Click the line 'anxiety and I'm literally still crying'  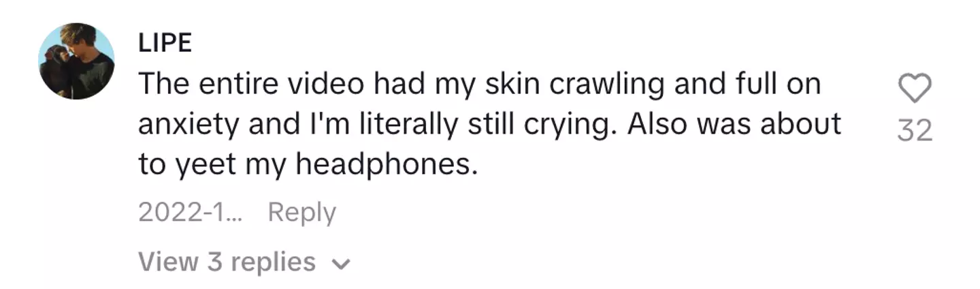coord(490,125)
